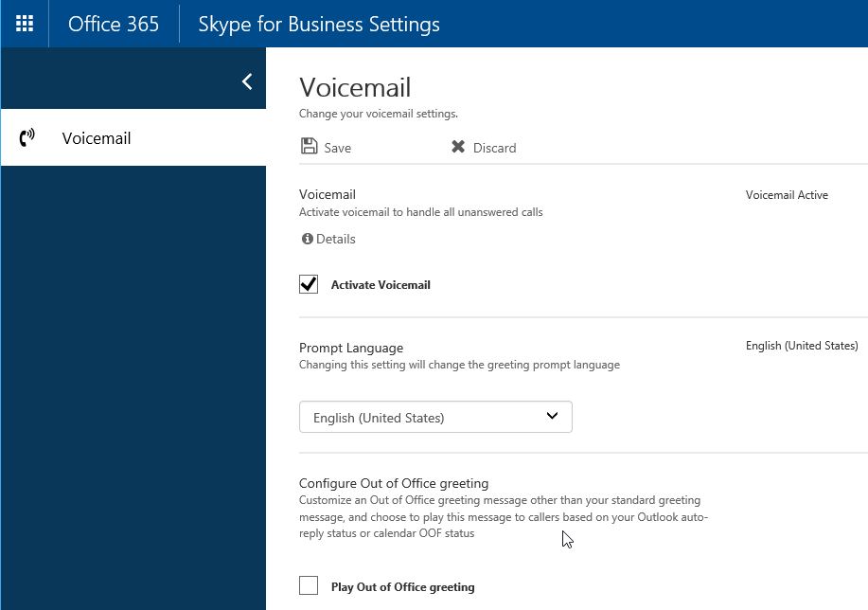This screenshot has width=868, height=610.
Task: Collapse the left navigation pane with the chevron
Action: (x=247, y=81)
